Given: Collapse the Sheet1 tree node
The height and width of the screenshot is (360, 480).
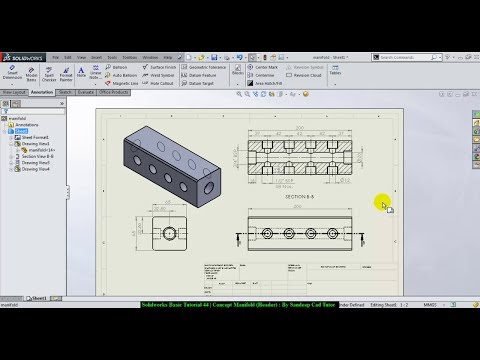Looking at the screenshot, I should pos(4,131).
